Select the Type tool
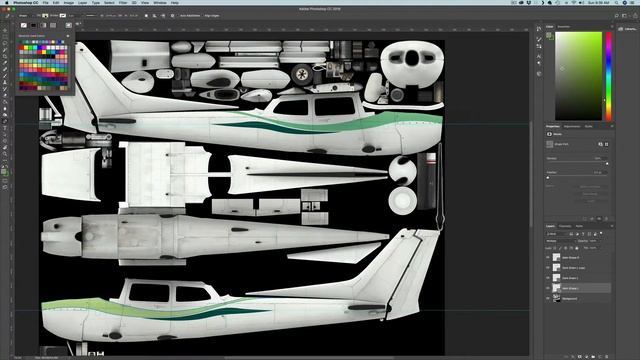640x360 pixels. tap(5, 128)
